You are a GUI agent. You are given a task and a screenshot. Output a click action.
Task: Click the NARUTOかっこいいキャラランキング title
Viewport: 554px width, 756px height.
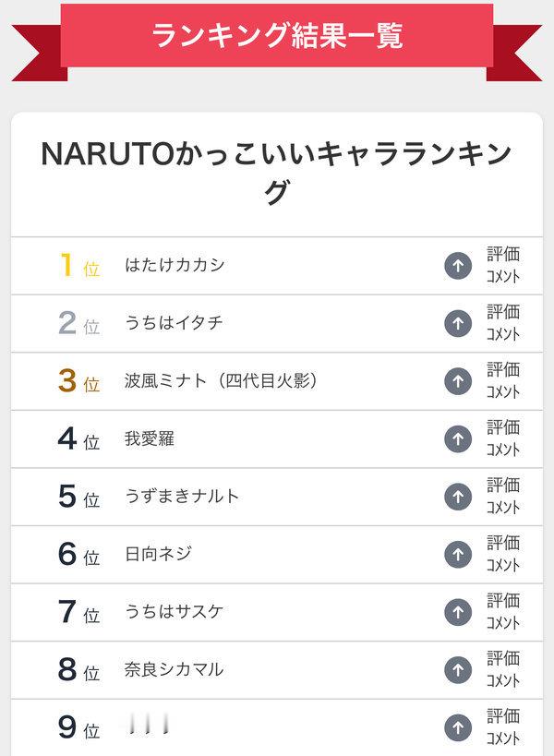[277, 172]
